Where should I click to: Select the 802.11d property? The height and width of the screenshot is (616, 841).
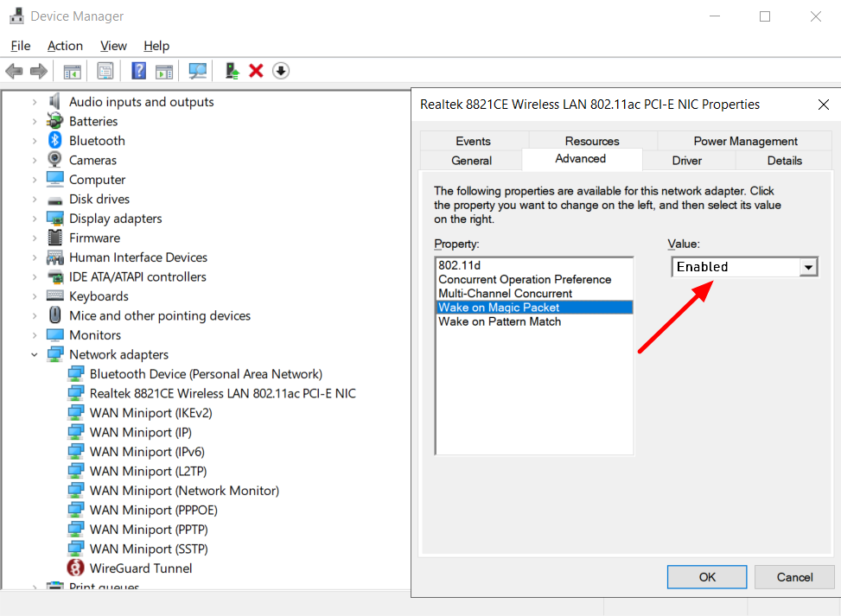[x=459, y=265]
